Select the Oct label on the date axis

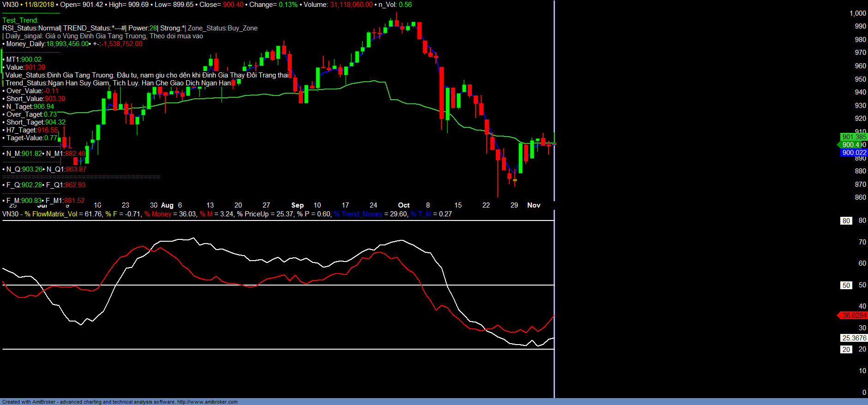coord(404,205)
